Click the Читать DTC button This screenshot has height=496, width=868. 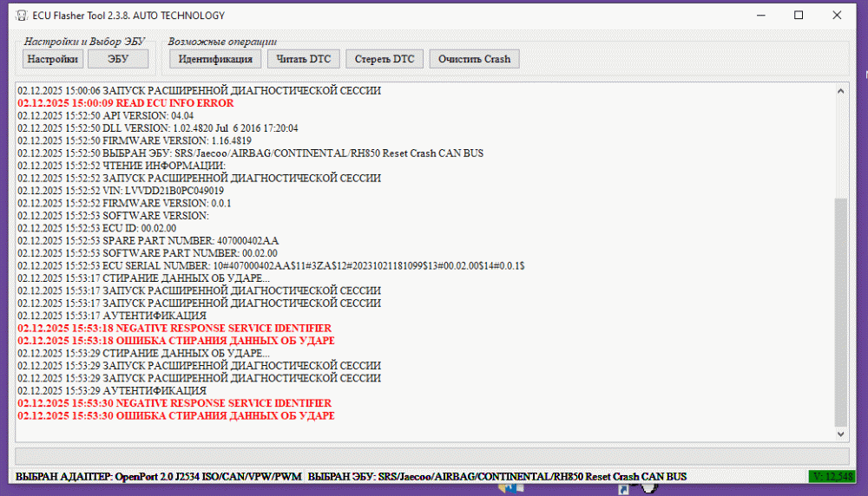tap(303, 59)
